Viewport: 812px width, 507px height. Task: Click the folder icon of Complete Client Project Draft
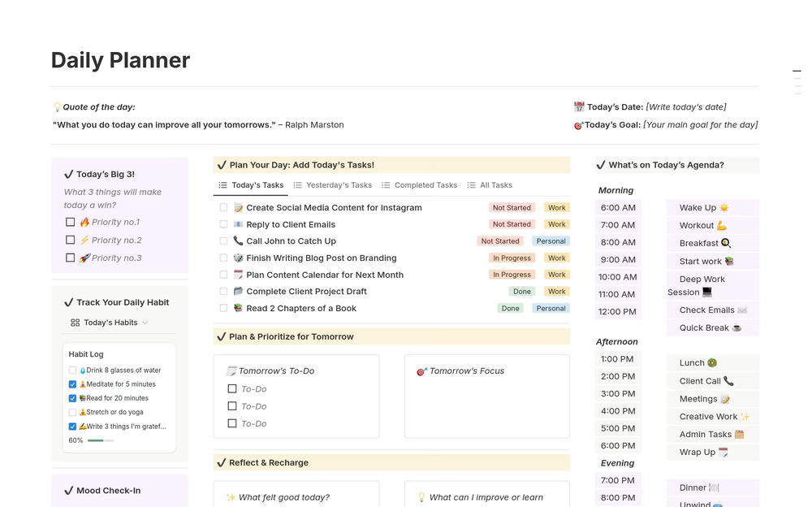[238, 292]
